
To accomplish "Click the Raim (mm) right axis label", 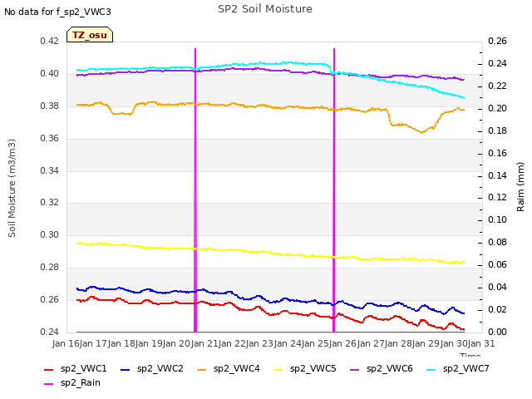I will [x=520, y=187].
